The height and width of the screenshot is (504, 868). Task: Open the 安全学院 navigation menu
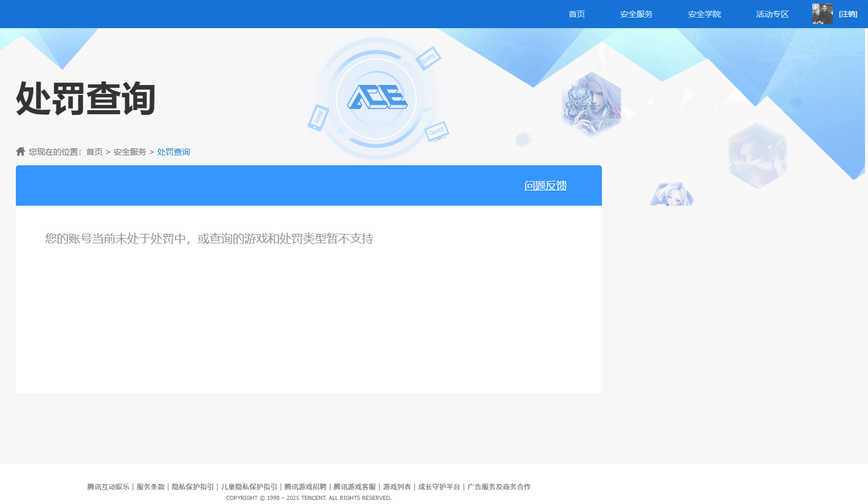[x=704, y=13]
